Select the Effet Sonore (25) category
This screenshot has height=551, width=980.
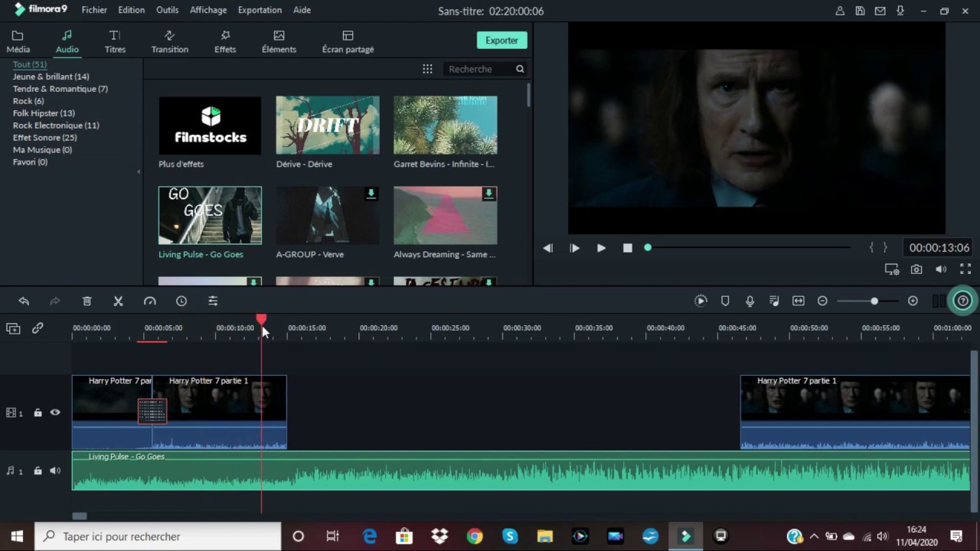coord(45,138)
